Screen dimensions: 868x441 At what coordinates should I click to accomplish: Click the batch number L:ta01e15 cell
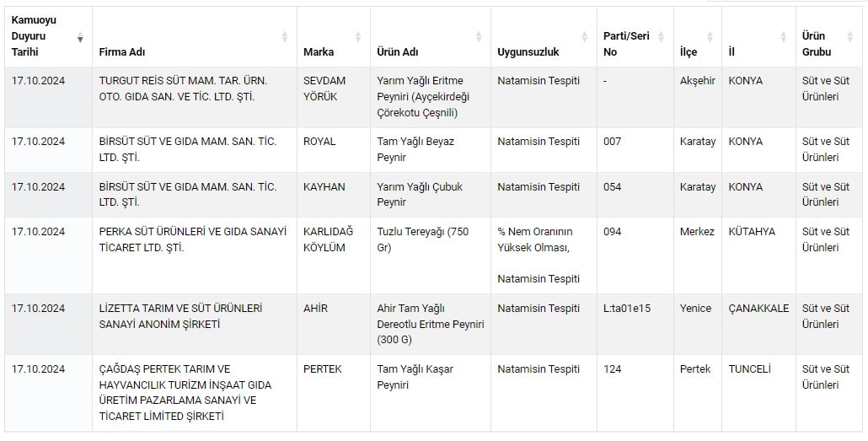click(x=627, y=309)
